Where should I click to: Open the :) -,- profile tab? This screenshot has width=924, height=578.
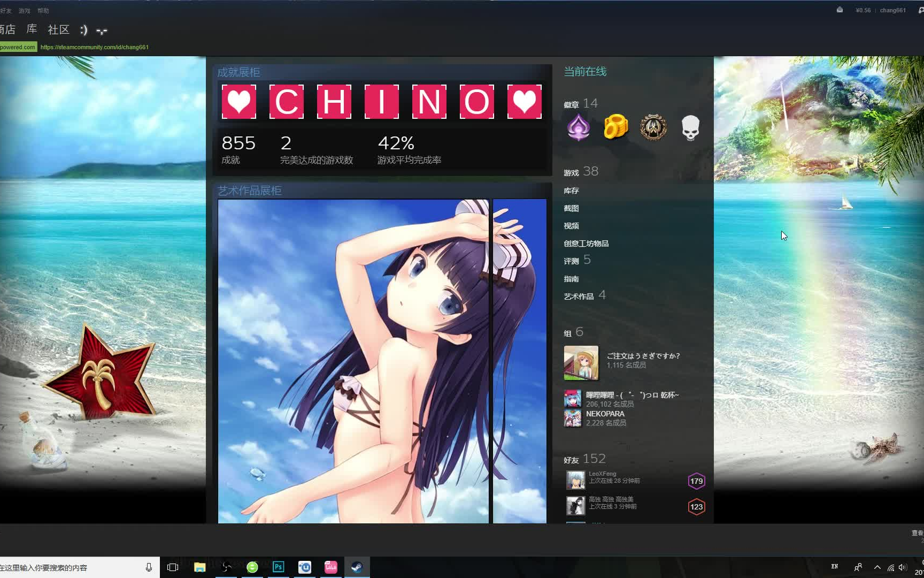coord(94,30)
